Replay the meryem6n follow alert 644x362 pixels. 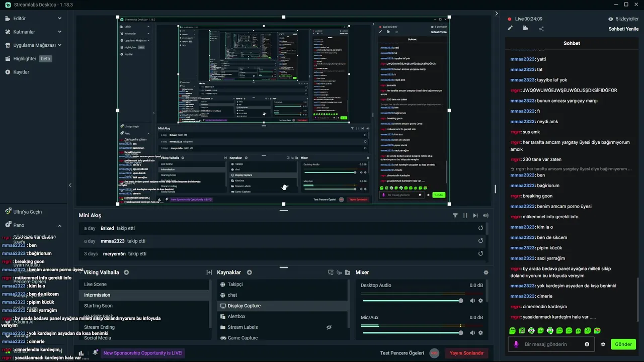tap(480, 254)
